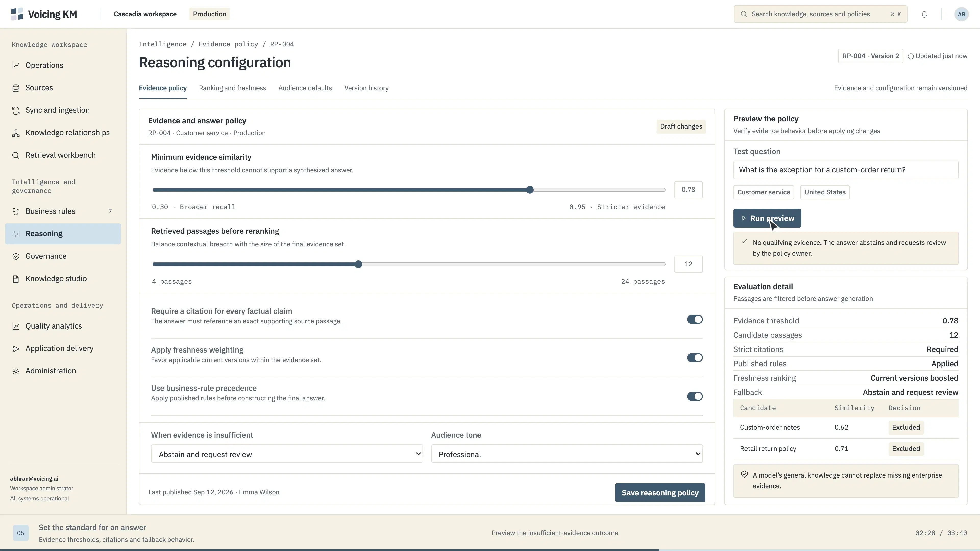980x551 pixels.
Task: Open notifications bell
Action: click(924, 15)
